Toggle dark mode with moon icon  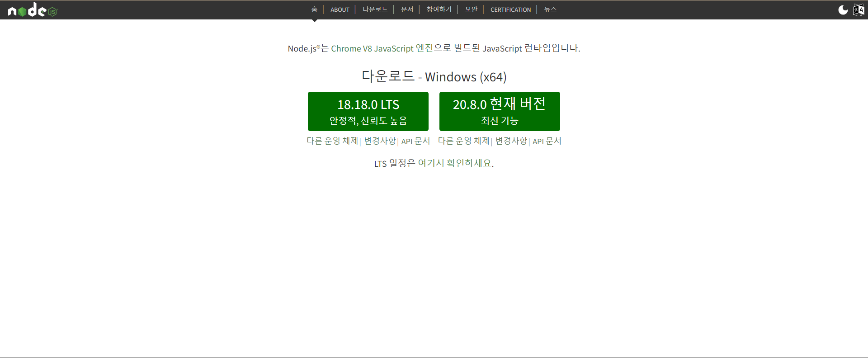pos(843,10)
